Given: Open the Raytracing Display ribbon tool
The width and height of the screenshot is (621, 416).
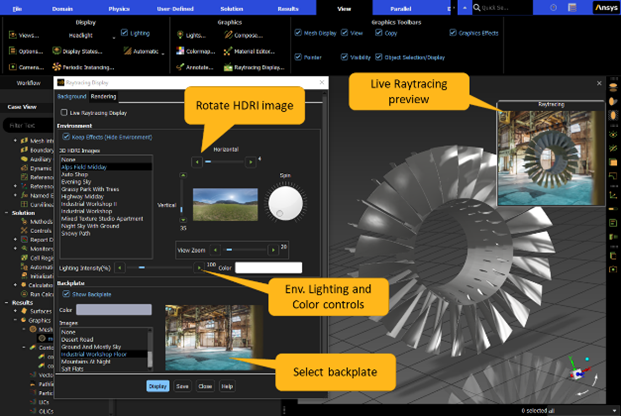Looking at the screenshot, I should [258, 67].
